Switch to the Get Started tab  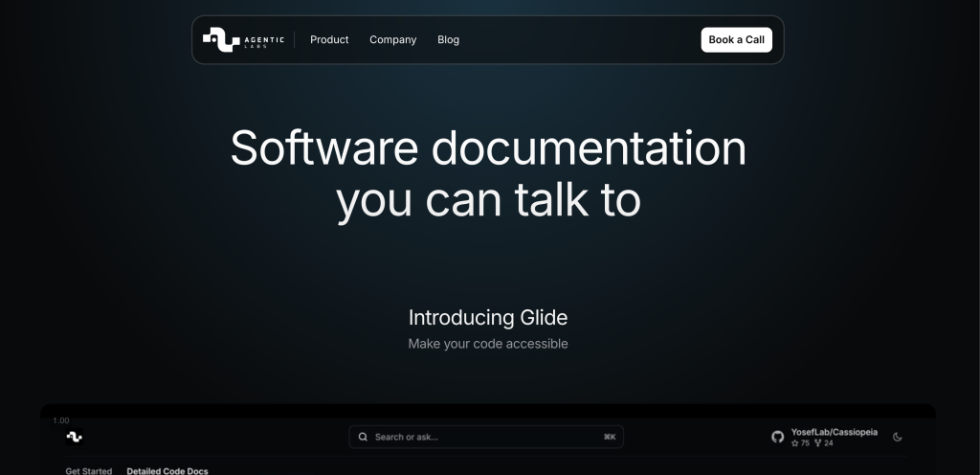click(x=88, y=470)
